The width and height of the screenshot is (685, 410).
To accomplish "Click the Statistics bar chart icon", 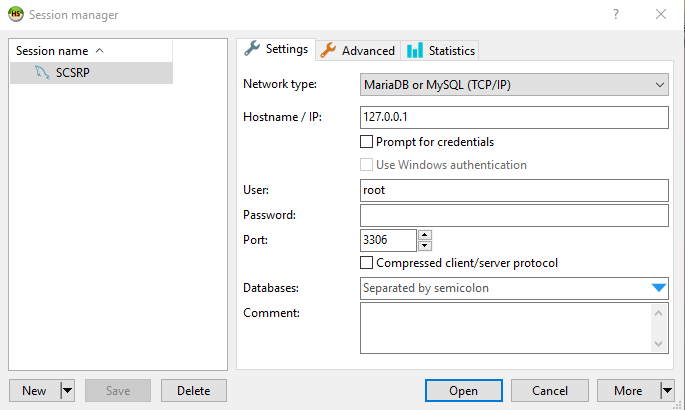I will click(415, 50).
